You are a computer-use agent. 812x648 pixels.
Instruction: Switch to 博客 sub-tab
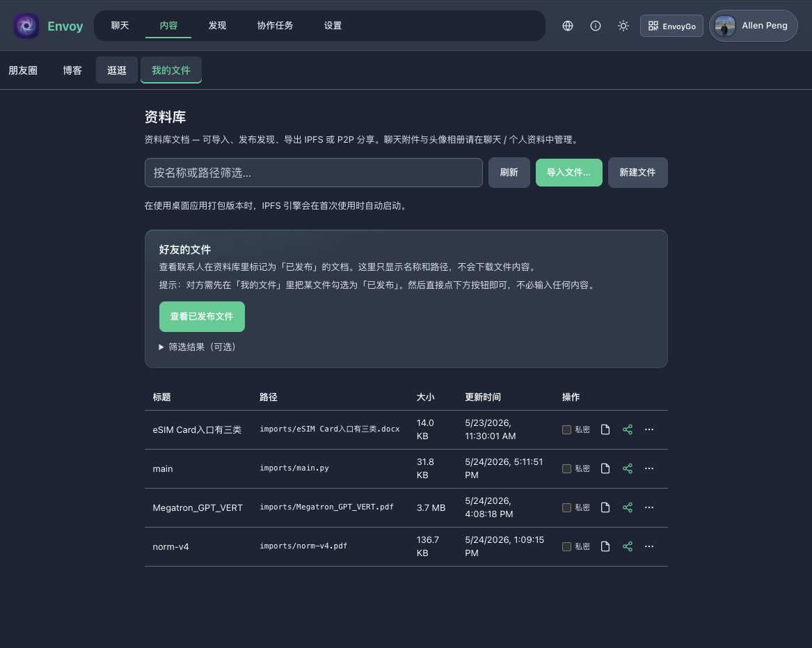point(72,70)
